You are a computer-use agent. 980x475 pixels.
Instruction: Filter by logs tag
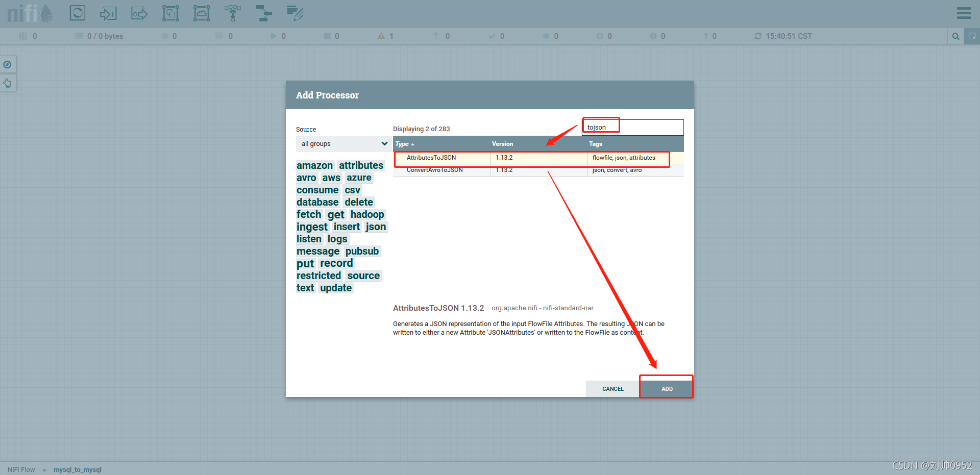point(337,239)
